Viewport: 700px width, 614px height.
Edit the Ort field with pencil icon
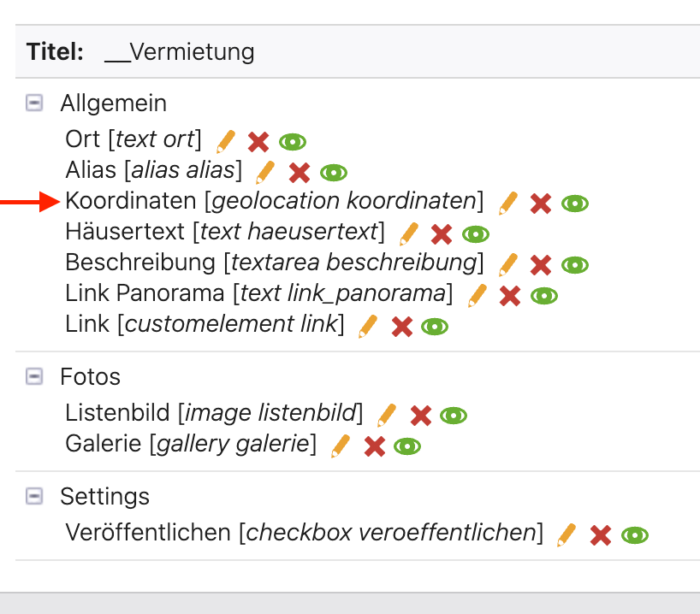(x=226, y=142)
